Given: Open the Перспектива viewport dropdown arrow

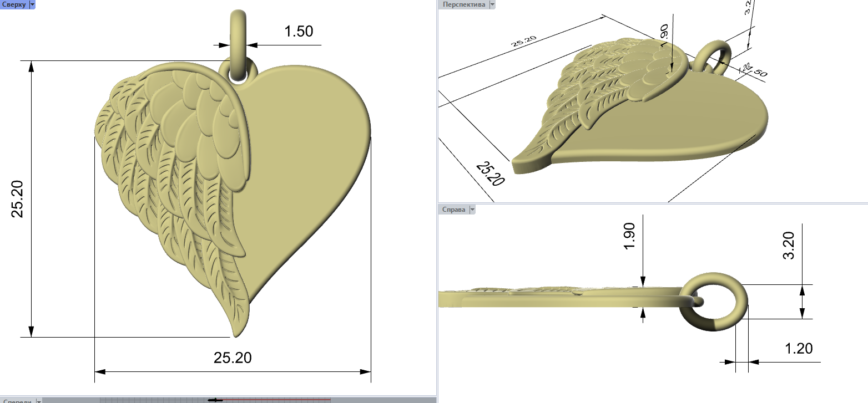Looking at the screenshot, I should point(492,4).
